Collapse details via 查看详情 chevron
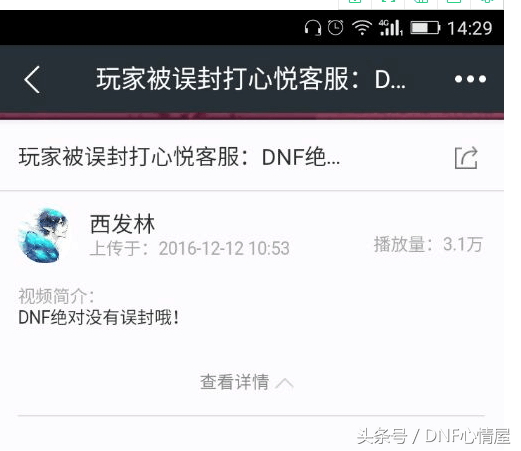Screen dimensions: 521x451 pos(285,384)
